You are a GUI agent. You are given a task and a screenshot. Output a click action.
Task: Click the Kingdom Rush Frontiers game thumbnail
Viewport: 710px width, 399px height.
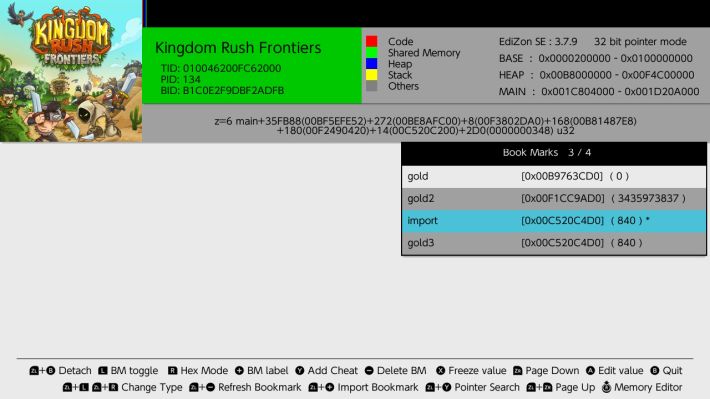coord(71,71)
